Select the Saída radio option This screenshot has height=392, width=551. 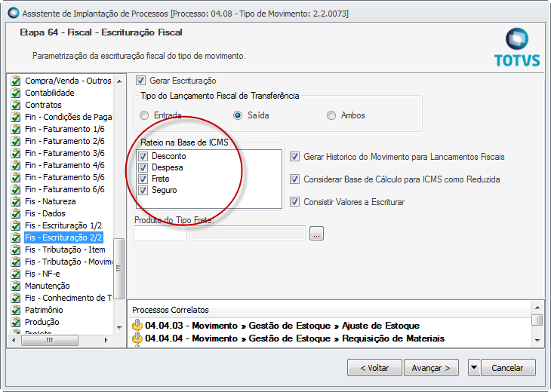(238, 115)
